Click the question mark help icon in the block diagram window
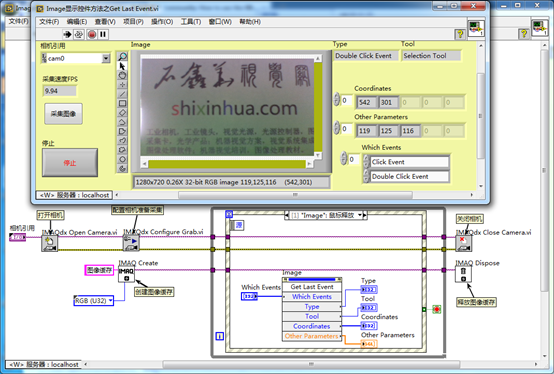Screen dimensions: 554x374 (524, 34)
